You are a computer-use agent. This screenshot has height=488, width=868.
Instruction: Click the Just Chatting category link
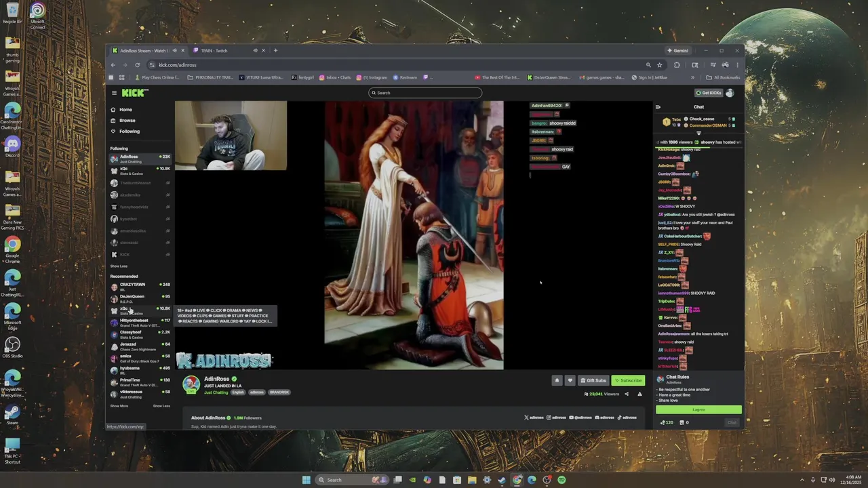click(x=216, y=392)
